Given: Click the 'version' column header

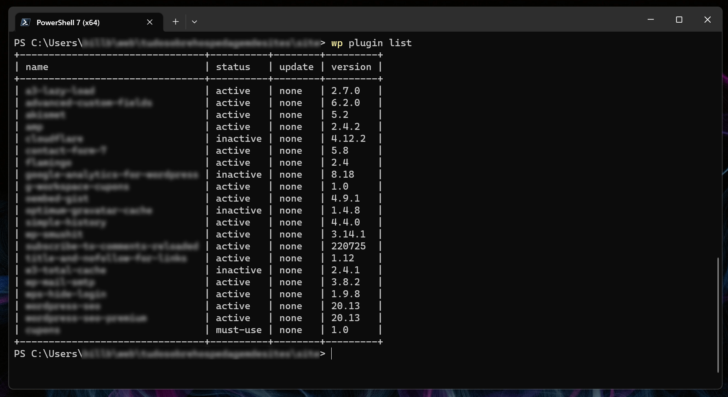Looking at the screenshot, I should pyautogui.click(x=351, y=67).
